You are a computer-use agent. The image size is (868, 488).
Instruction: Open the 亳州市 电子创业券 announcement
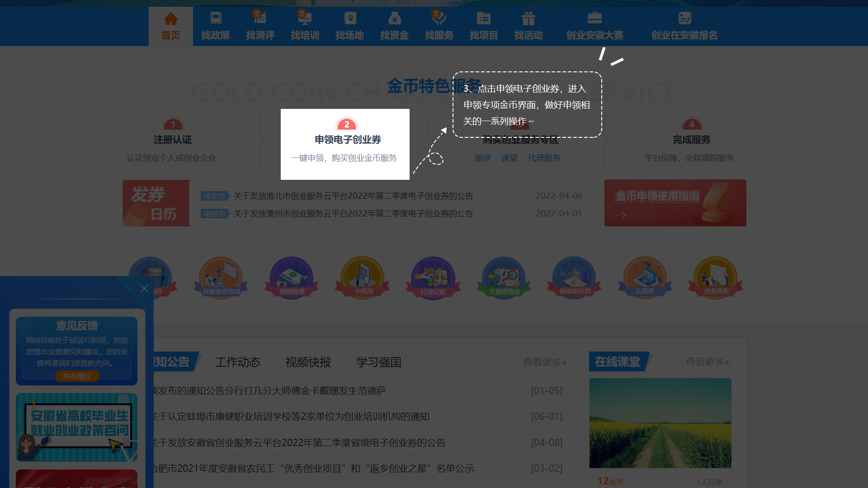pos(353,214)
